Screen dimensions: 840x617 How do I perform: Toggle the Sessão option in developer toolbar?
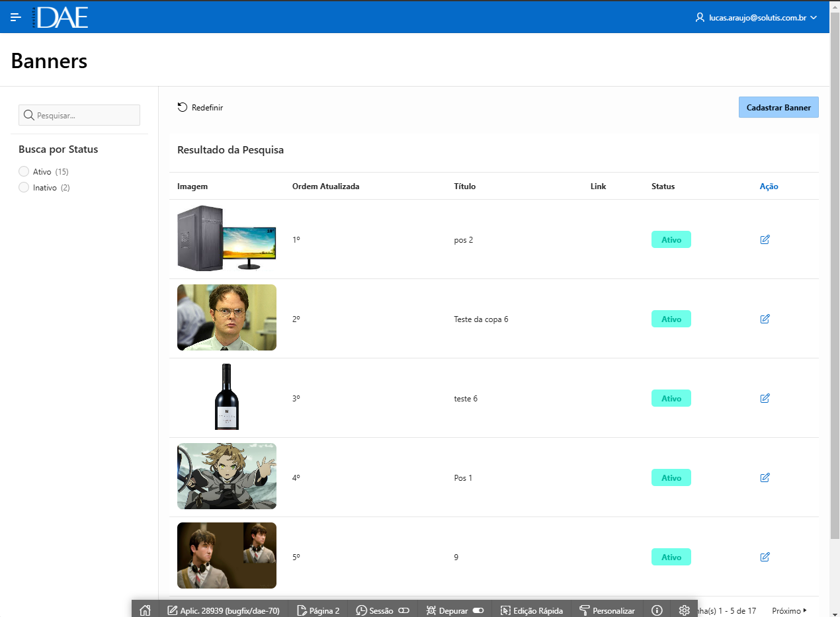(x=403, y=610)
